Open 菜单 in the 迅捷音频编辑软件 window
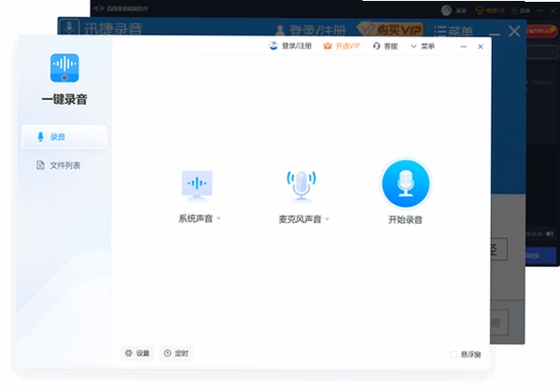Viewport: 560px width, 392px height. (521, 10)
